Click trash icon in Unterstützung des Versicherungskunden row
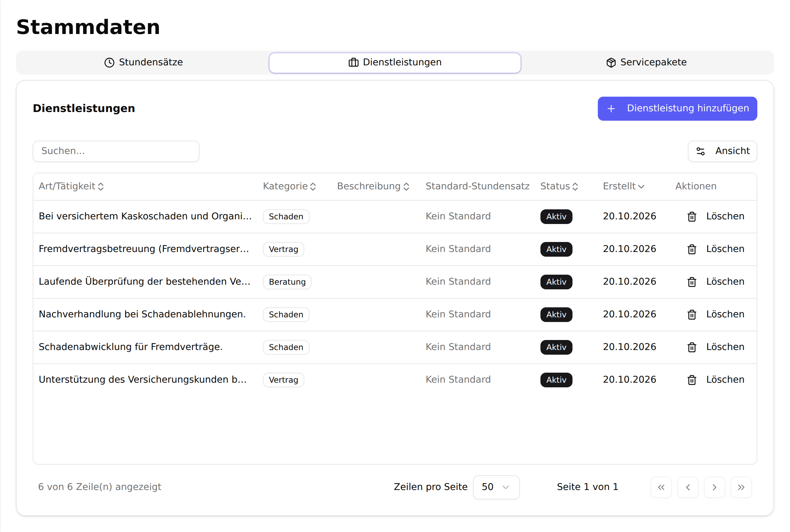Viewport: 790px width, 532px height. point(692,380)
